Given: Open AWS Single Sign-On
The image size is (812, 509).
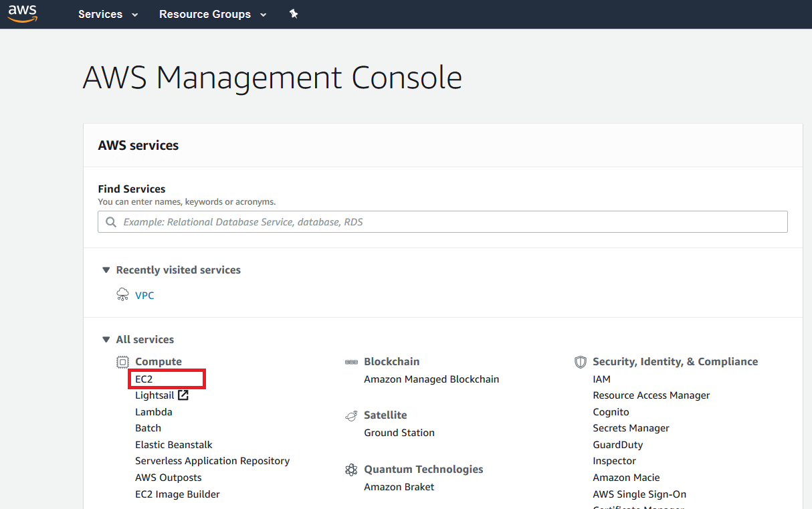Looking at the screenshot, I should tap(639, 494).
